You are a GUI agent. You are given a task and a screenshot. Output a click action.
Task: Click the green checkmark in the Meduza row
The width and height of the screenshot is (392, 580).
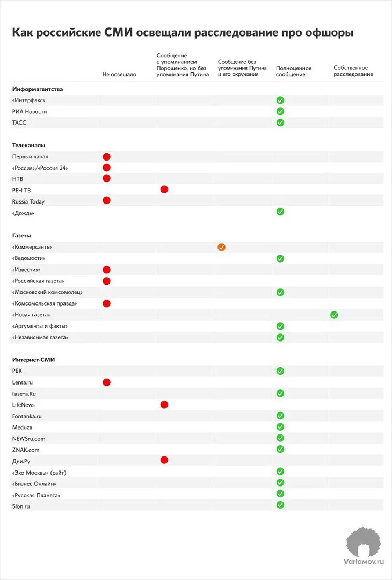click(x=280, y=427)
